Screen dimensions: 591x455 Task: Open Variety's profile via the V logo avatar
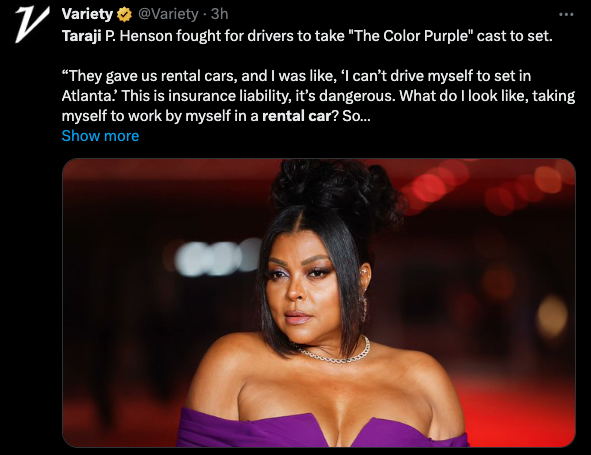click(32, 24)
